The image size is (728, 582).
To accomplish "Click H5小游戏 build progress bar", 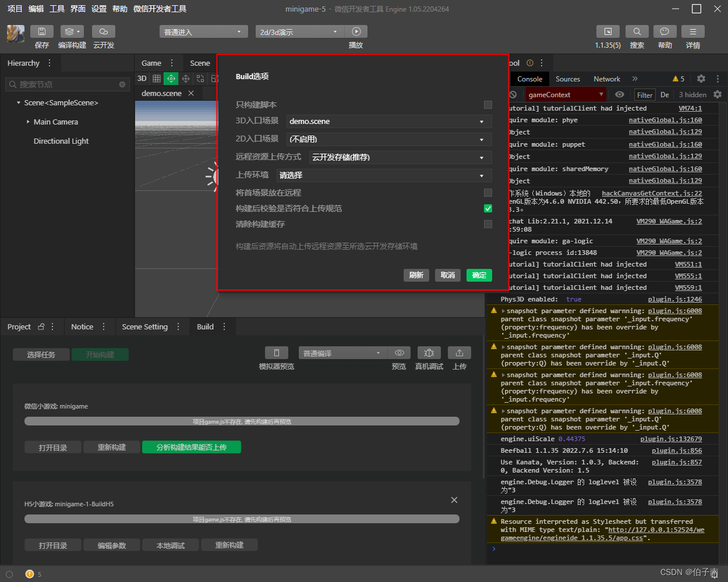I will (x=242, y=519).
